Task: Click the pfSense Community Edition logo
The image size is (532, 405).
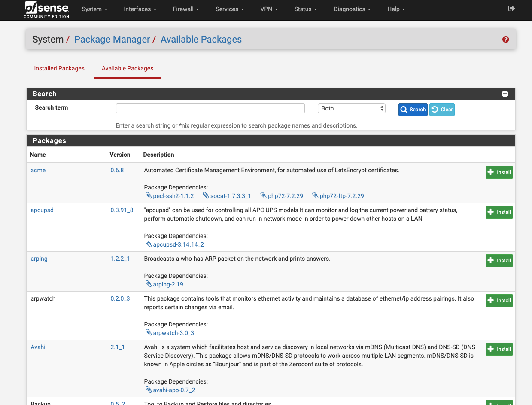Action: [x=46, y=10]
